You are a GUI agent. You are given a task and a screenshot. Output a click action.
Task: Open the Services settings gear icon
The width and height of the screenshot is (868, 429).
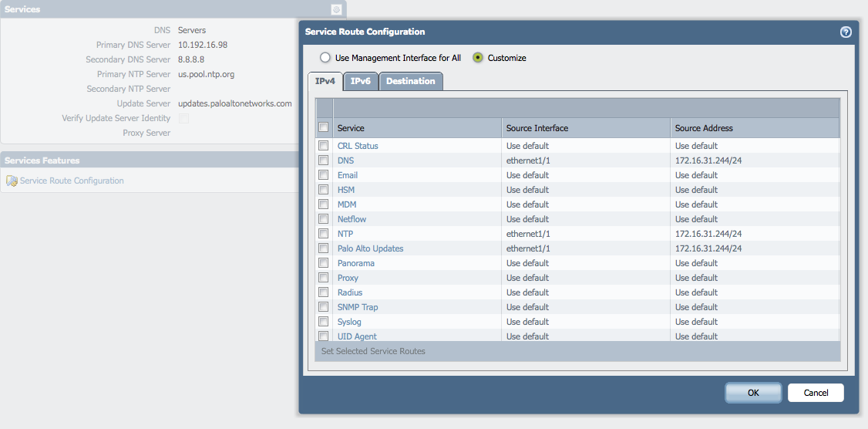tap(336, 9)
